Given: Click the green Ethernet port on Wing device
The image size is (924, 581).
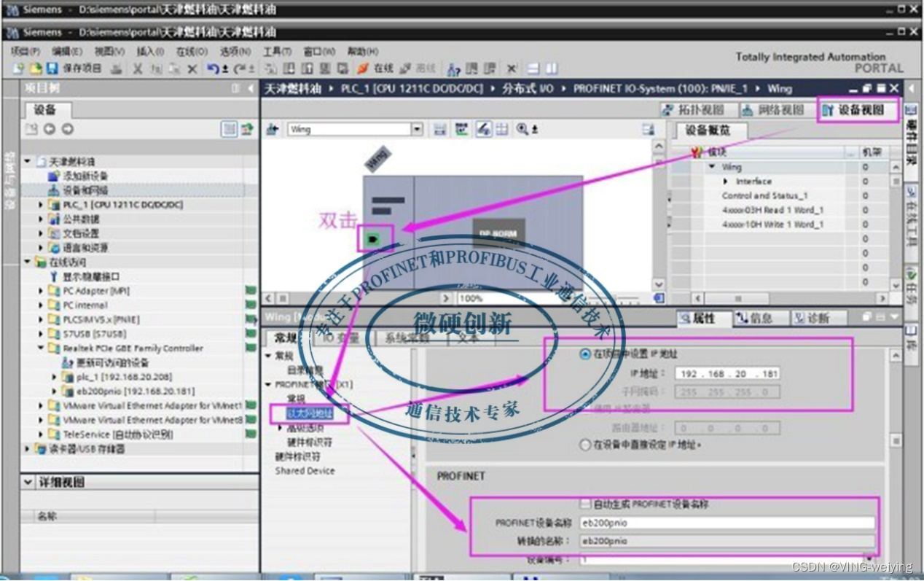Looking at the screenshot, I should tap(374, 238).
